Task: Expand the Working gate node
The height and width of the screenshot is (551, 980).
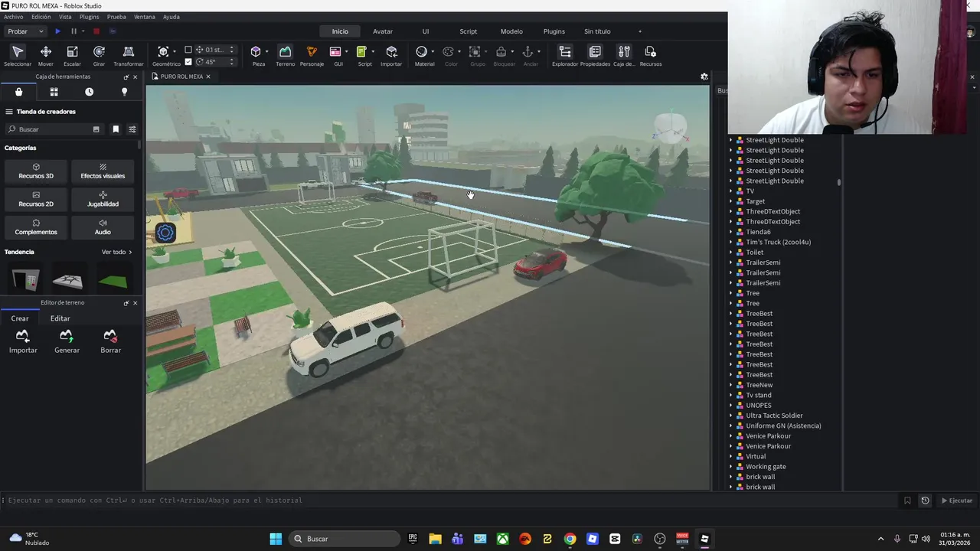Action: [x=730, y=467]
